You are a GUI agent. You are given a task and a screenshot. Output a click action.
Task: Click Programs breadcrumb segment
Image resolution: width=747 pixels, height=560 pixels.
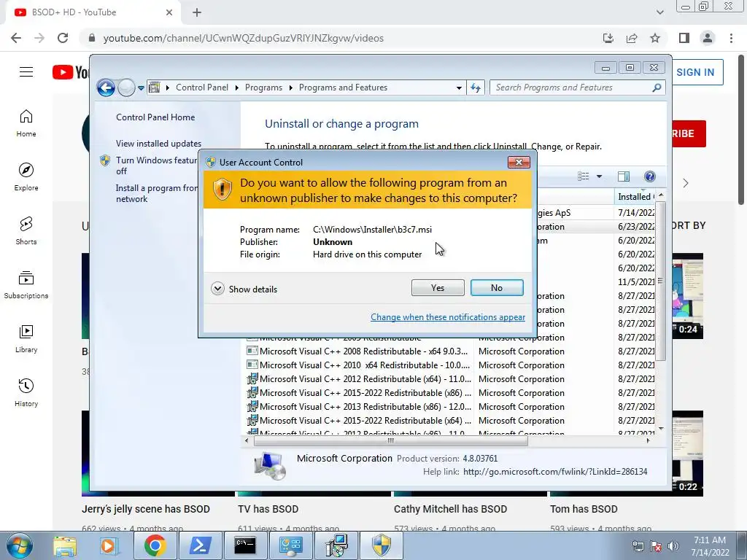pos(263,87)
